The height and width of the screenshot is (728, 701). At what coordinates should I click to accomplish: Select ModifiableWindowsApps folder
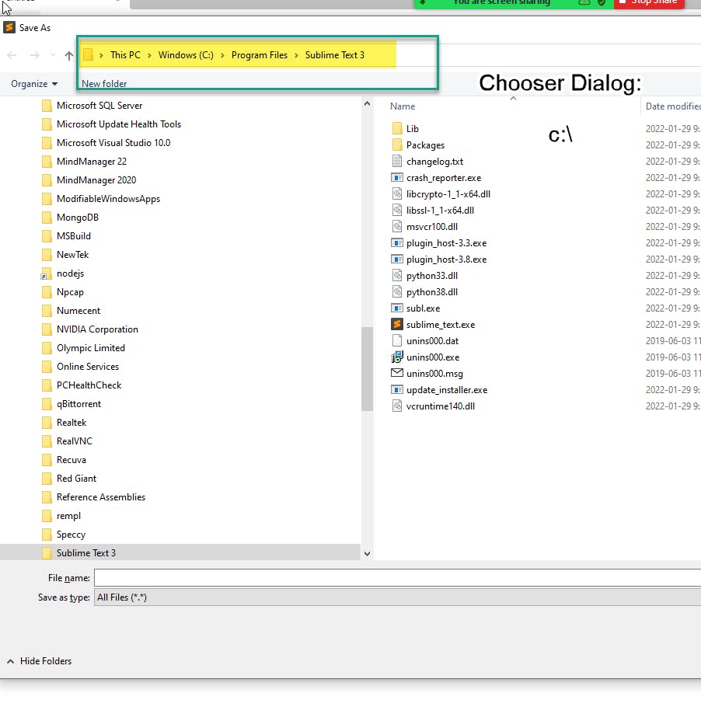click(108, 199)
